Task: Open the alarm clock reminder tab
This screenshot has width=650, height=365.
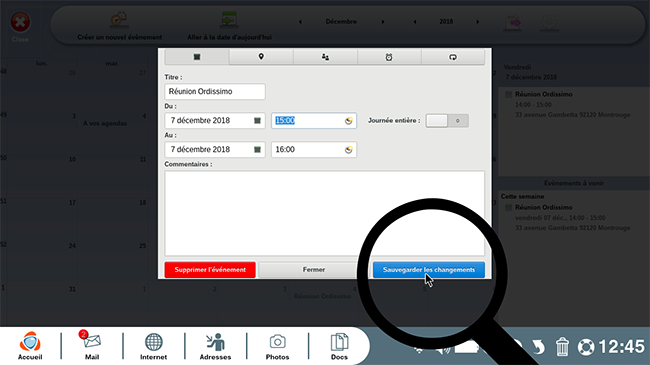Action: (x=389, y=57)
